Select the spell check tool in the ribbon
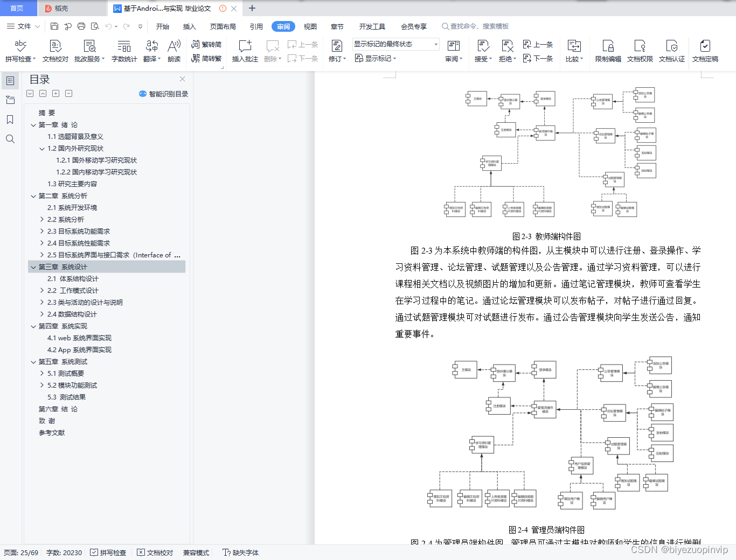This screenshot has height=560, width=736. click(20, 51)
